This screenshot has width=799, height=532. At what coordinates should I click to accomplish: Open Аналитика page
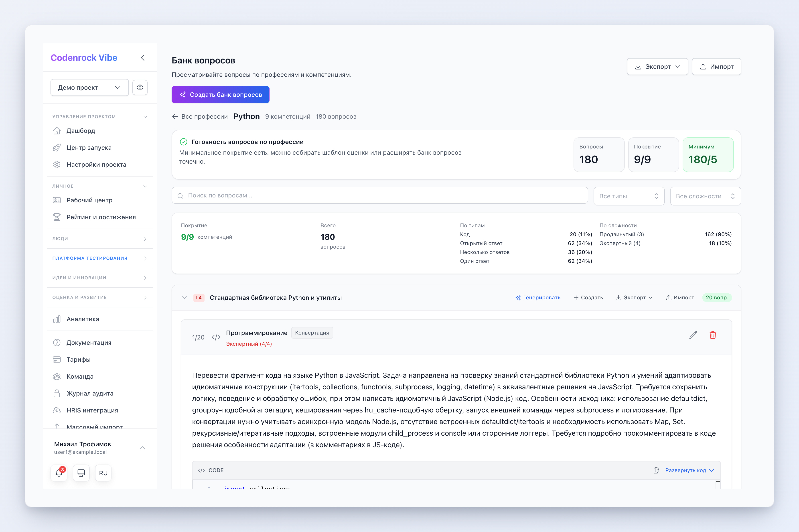[x=83, y=319]
